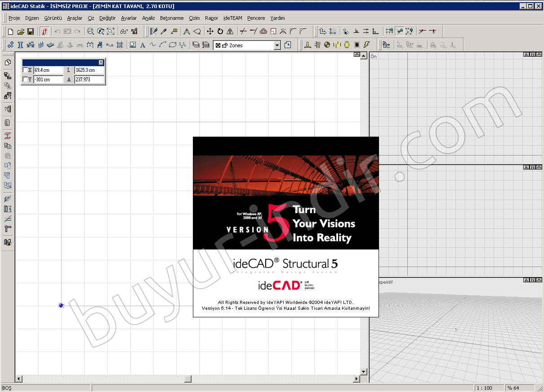Viewport: 544px width, 392px height.
Task: Click the A button in the Perspektif pane
Action: (526, 280)
